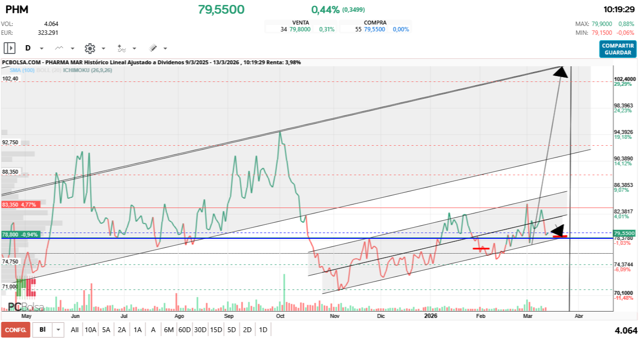Open the drawing tools dropdown arrow
The image size is (644, 340).
(x=165, y=49)
